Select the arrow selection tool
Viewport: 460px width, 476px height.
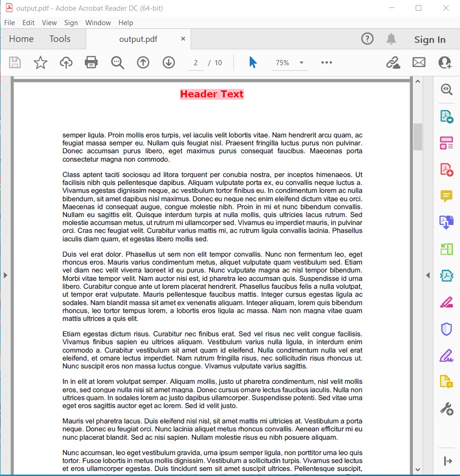252,62
